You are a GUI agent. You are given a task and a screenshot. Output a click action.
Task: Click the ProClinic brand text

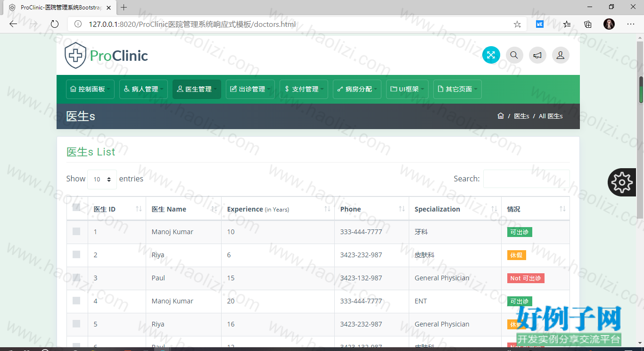119,56
